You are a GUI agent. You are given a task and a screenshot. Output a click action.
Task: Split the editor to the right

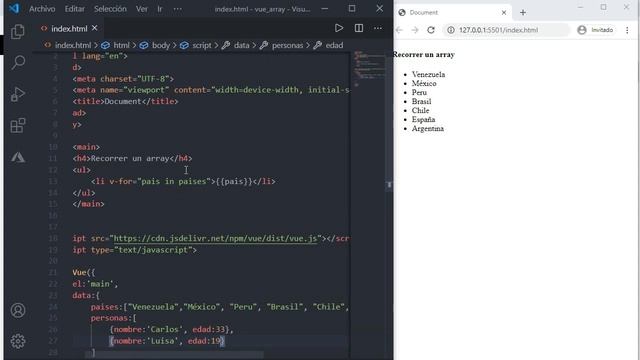[359, 28]
